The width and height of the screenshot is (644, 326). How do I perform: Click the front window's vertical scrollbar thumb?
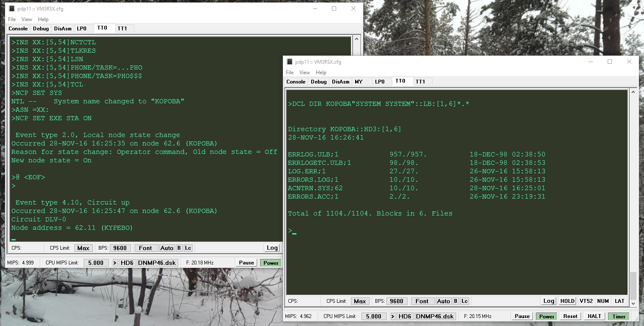click(632, 285)
